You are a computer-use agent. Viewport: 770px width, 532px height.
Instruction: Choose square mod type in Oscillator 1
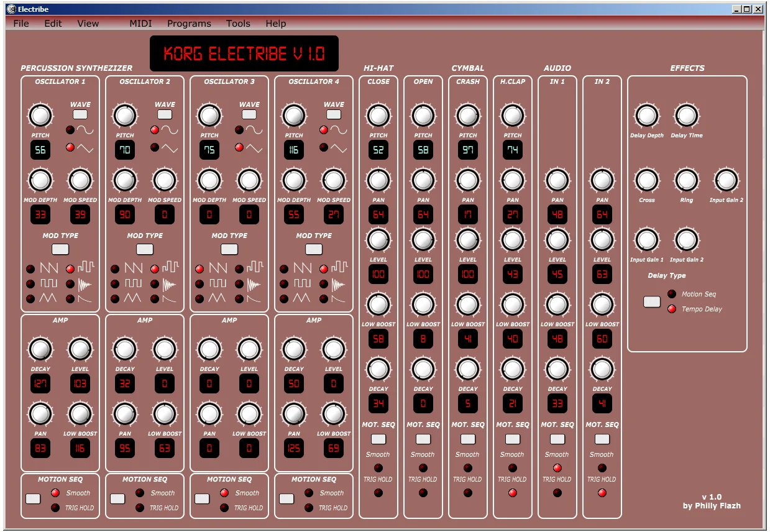[49, 283]
